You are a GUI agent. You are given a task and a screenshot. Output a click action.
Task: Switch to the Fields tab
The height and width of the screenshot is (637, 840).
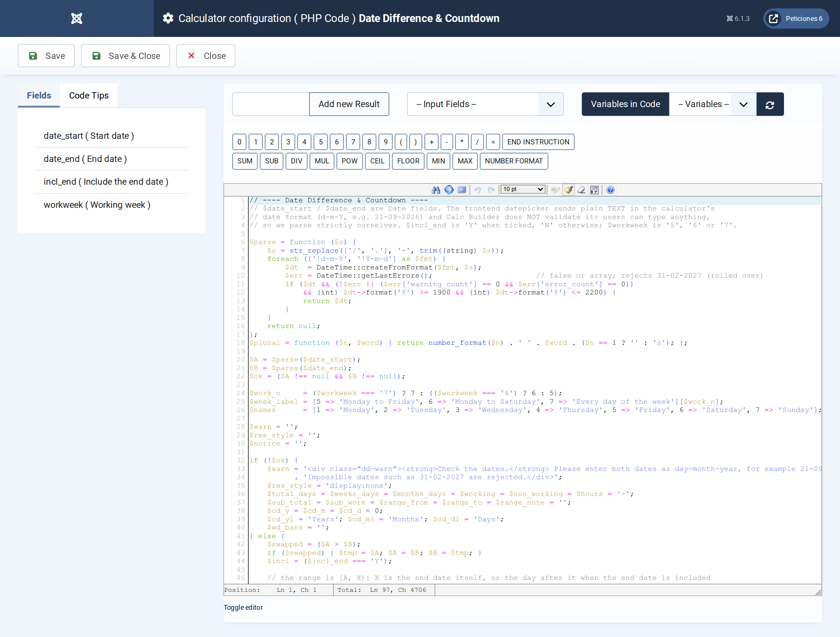pyautogui.click(x=39, y=95)
